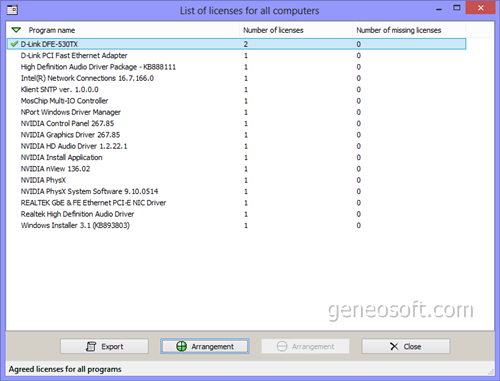This screenshot has width=500, height=381.
Task: Select Realtek High Definition Audio Driver row
Action: coord(236,214)
